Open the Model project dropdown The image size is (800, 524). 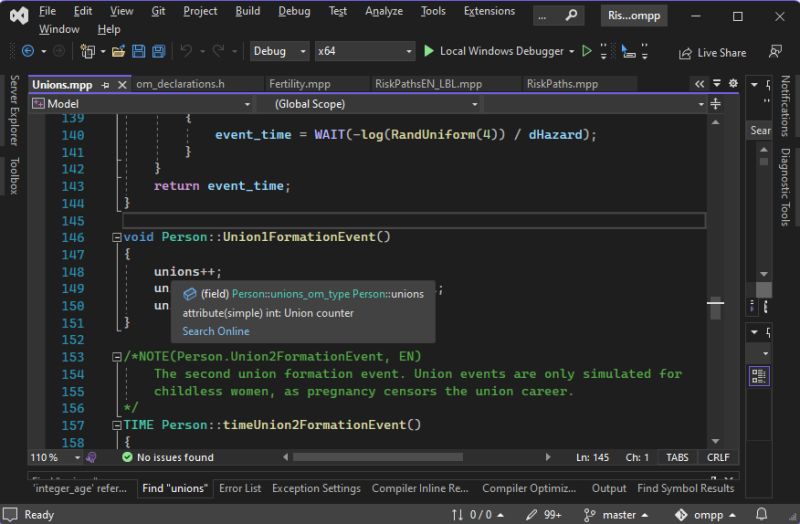pos(141,104)
